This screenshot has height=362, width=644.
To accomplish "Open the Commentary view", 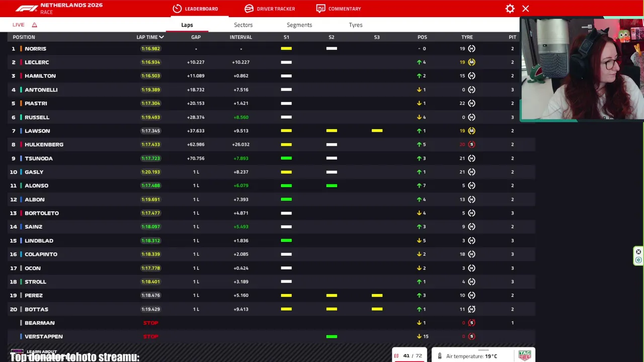I will pos(339,9).
